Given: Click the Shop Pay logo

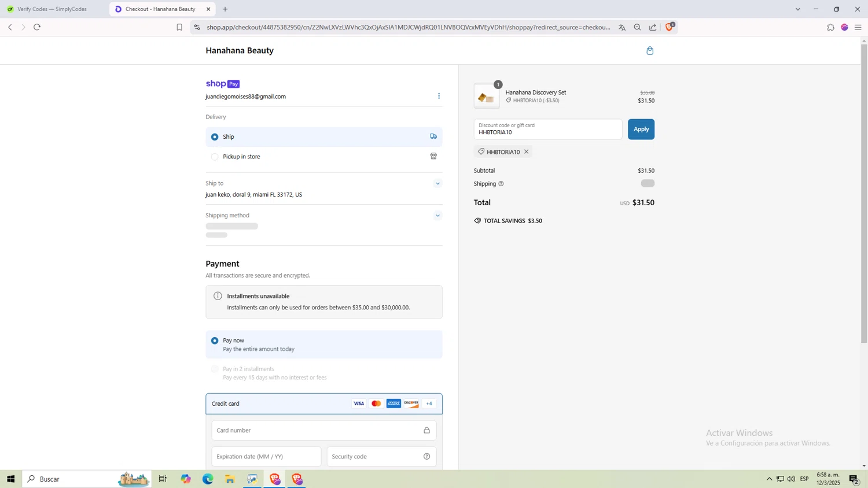Looking at the screenshot, I should tap(223, 84).
